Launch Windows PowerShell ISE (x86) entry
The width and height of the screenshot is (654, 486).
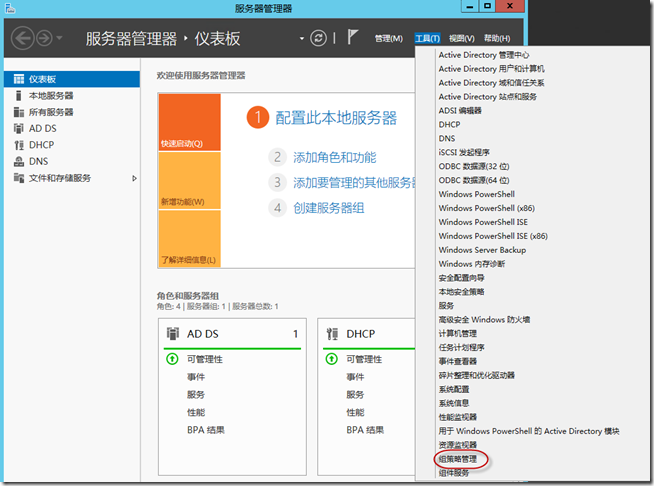pos(493,236)
